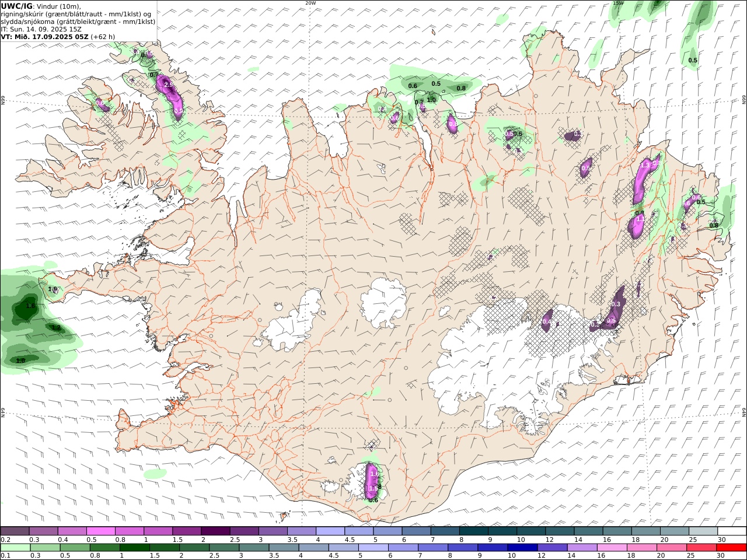Click the pale green 0.1 rain legend swatch
This screenshot has height=560, width=747.
coord(15,547)
